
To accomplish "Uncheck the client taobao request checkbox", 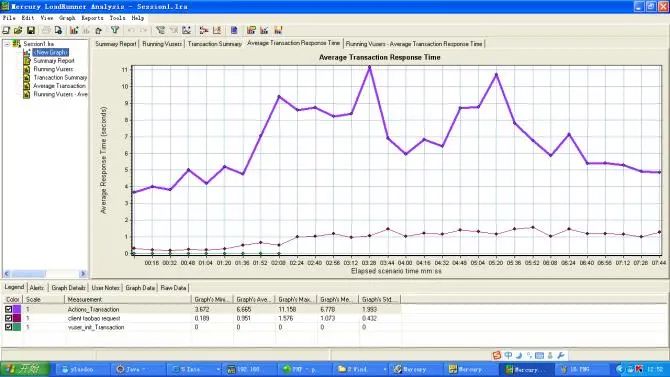I will [x=8, y=318].
